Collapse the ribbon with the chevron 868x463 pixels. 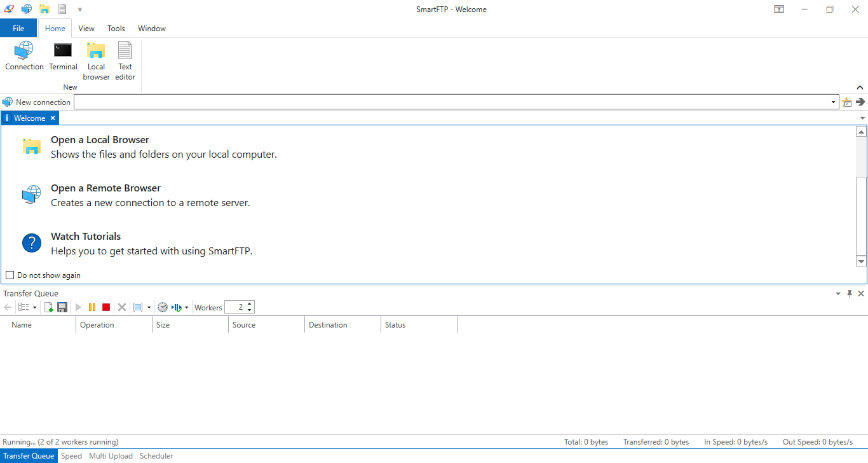coord(860,87)
